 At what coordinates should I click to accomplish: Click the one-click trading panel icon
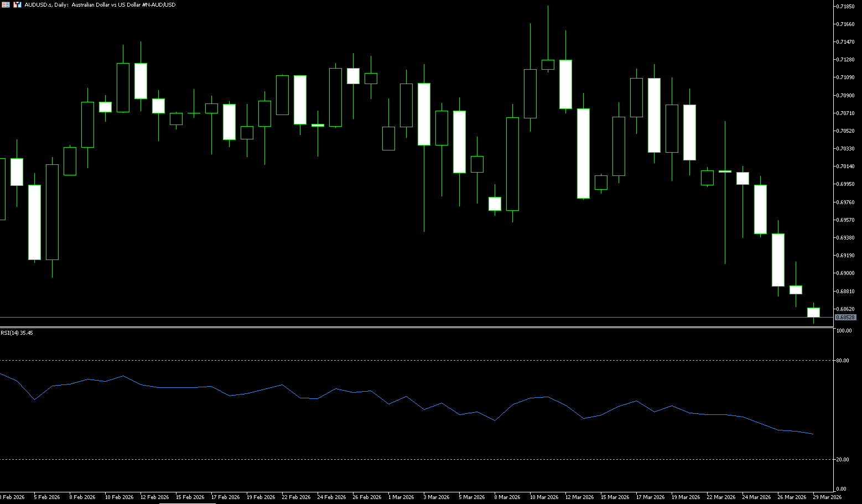click(x=6, y=4)
